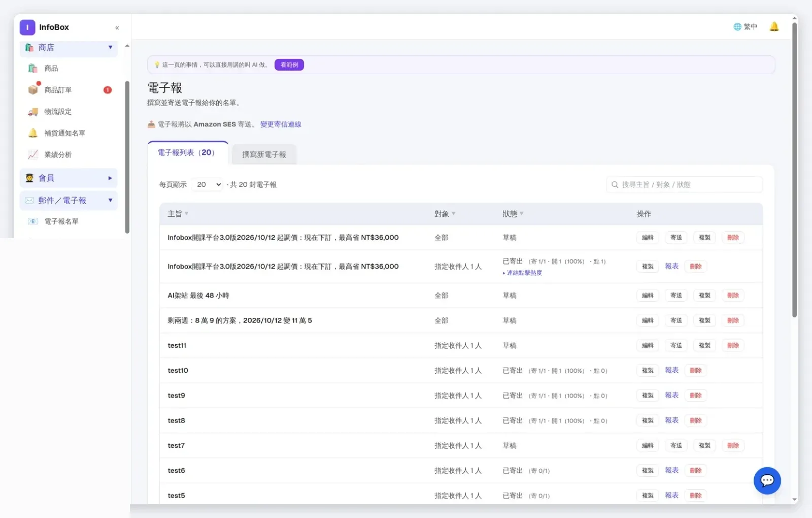The height and width of the screenshot is (518, 812).
Task: Open 變更寄信連線 link
Action: (x=281, y=124)
